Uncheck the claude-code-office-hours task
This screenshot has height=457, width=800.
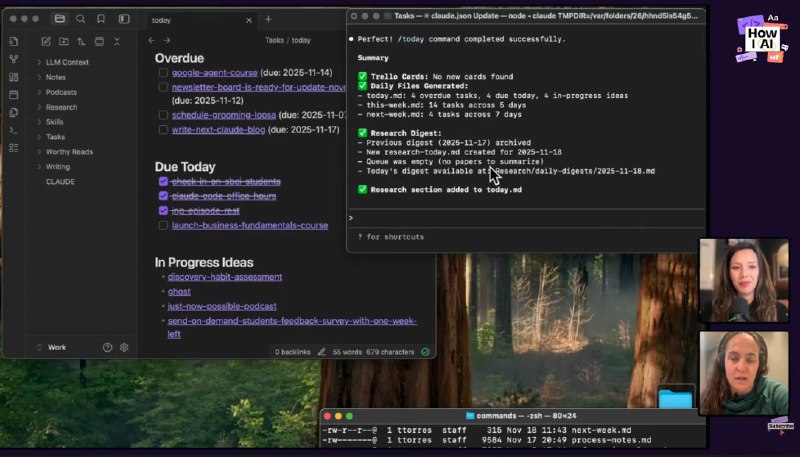coord(163,197)
